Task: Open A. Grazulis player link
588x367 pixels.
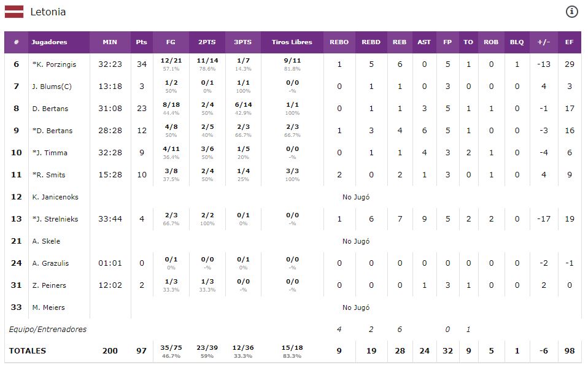Action: [50, 263]
